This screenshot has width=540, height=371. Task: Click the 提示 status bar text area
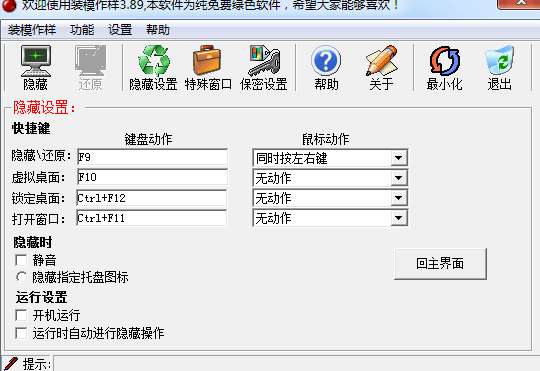(296, 364)
